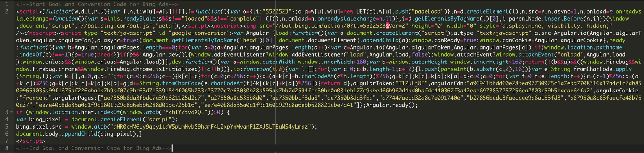Viewport: 644px width, 153px height.
Task: Click the "google_conversion" id value
Action: coord(198,33)
